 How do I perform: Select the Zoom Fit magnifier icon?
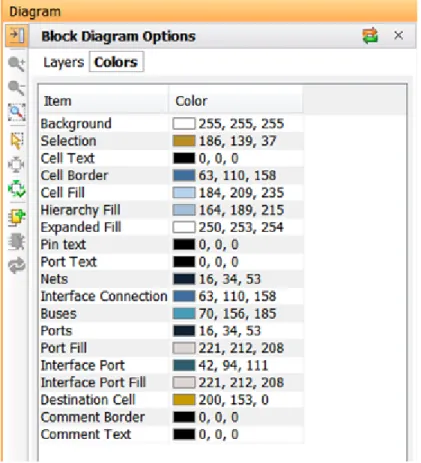tap(16, 112)
